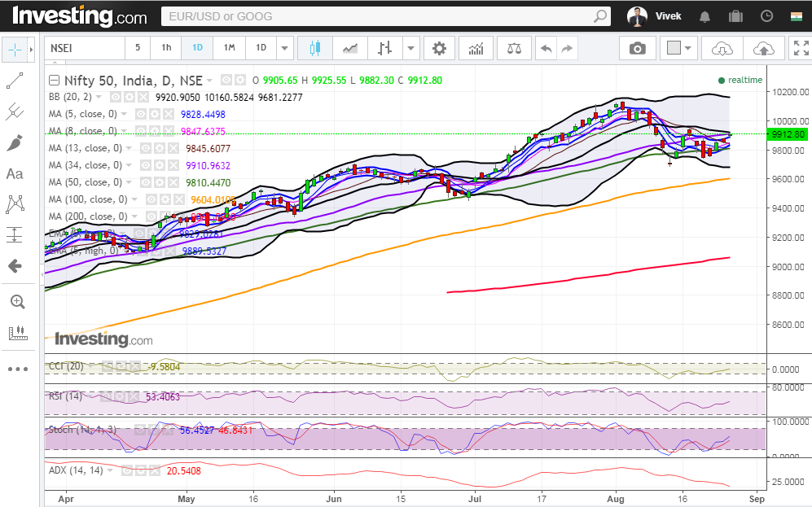Viewport: 812px width, 507px height.
Task: Select the second 1D interval button
Action: coord(261,47)
